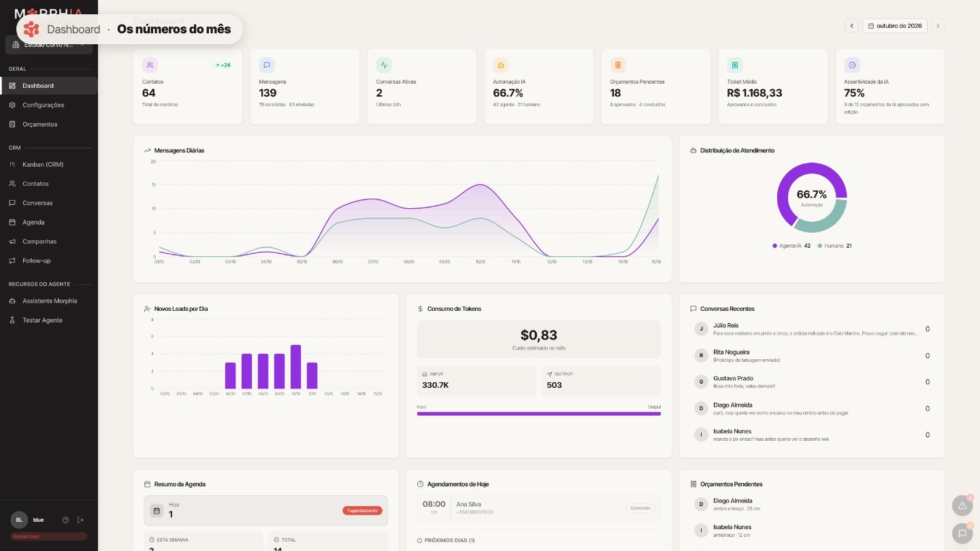
Task: Open the floating chat bubble button
Action: (962, 533)
